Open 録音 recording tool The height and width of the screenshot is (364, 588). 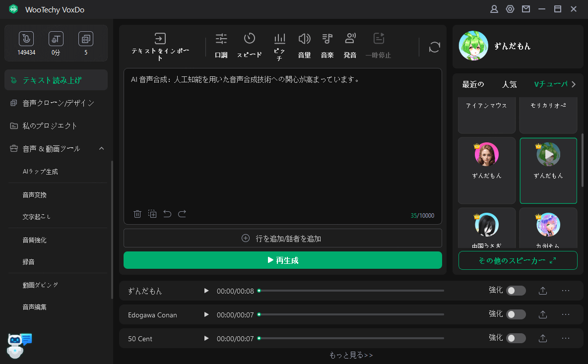click(28, 262)
